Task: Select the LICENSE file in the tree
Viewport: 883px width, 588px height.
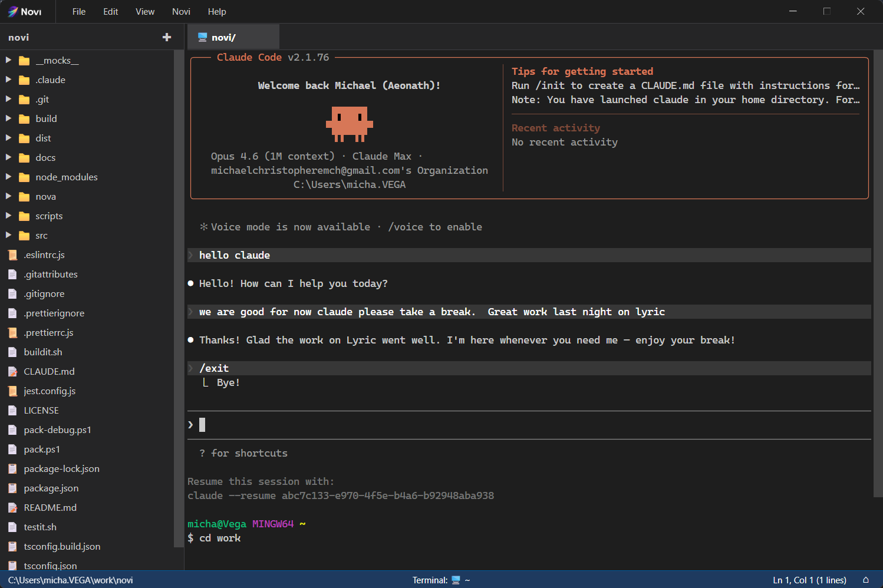Action: coord(41,411)
